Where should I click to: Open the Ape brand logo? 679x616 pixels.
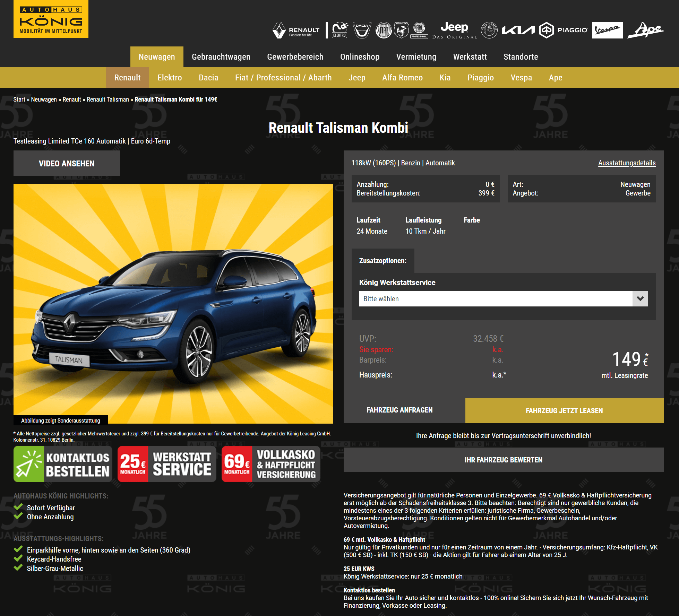click(x=646, y=30)
